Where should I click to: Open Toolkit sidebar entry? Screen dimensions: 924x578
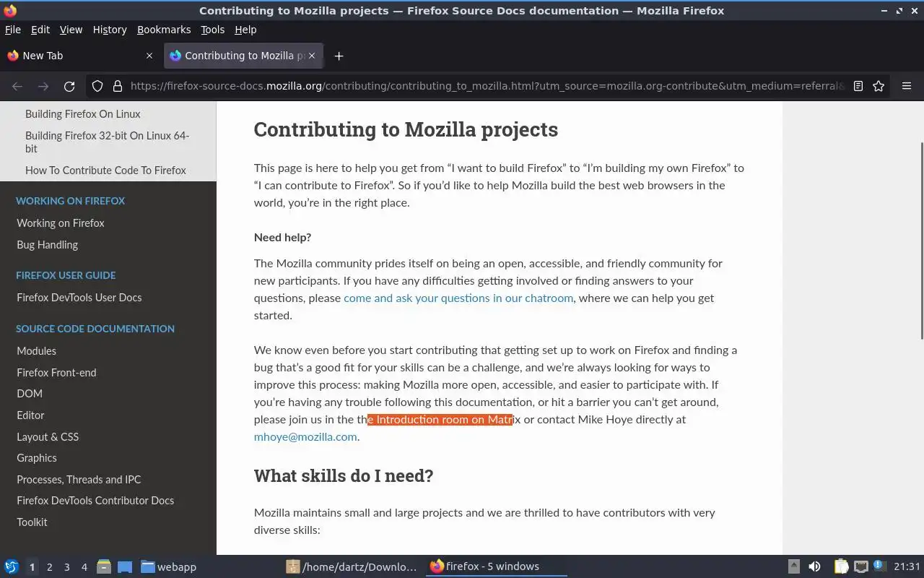click(32, 522)
